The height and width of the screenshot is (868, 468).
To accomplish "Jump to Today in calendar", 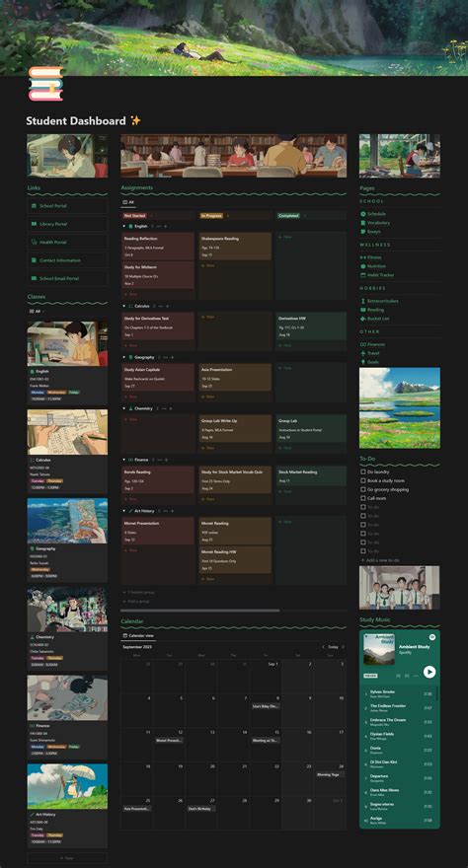I will [333, 647].
